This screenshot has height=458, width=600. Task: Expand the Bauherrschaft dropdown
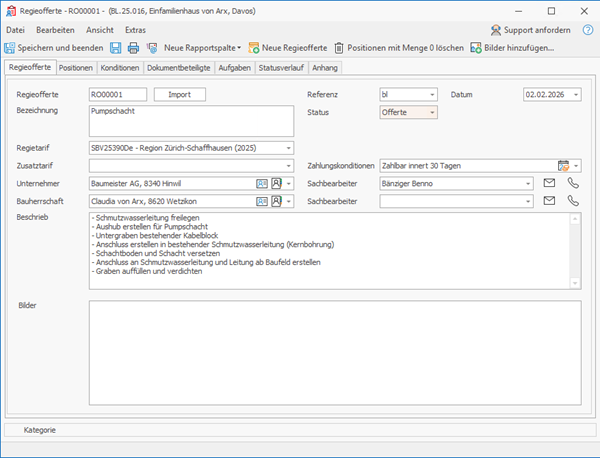point(289,201)
